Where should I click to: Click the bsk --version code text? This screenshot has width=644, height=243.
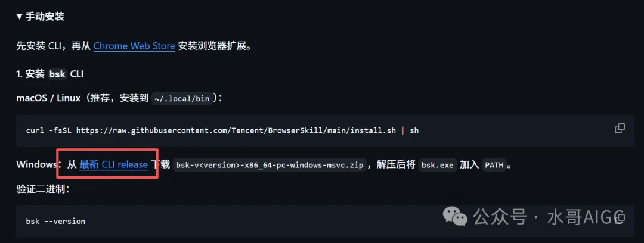[x=55, y=221]
